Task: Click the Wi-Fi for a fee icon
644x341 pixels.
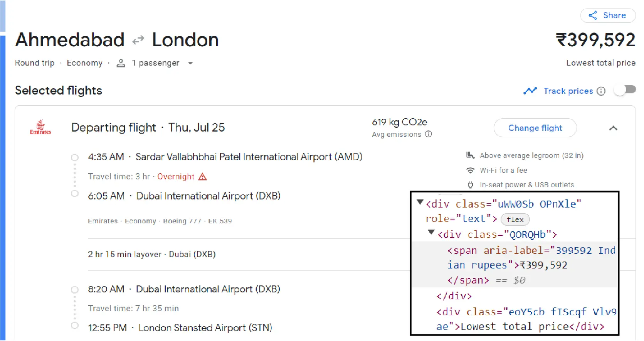Action: [469, 170]
